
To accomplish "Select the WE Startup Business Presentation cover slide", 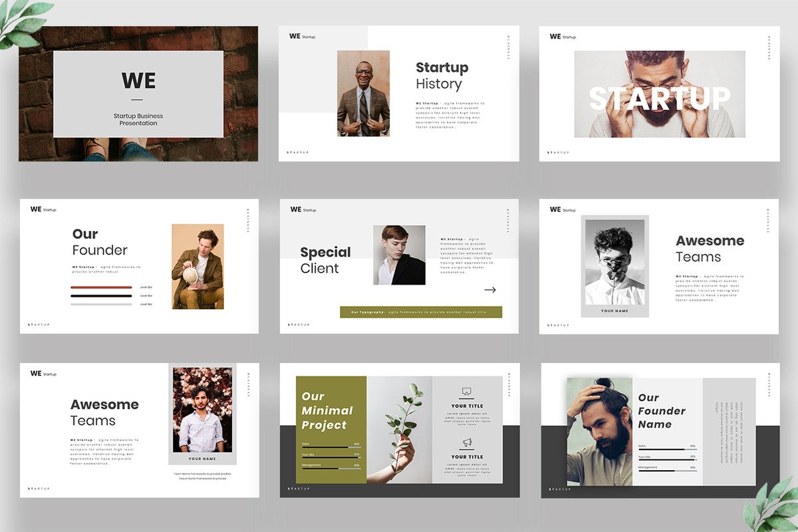I will pos(138,93).
